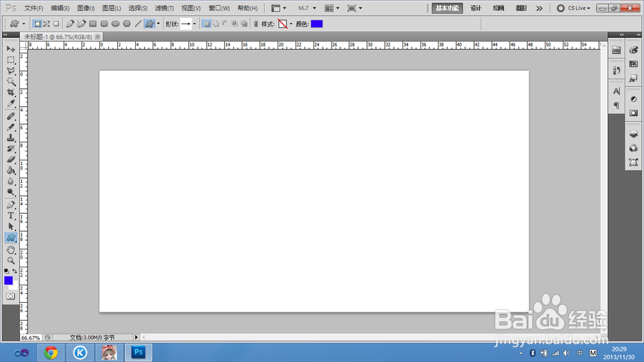Select the Blur tool
The height and width of the screenshot is (362, 644).
coord(11,181)
